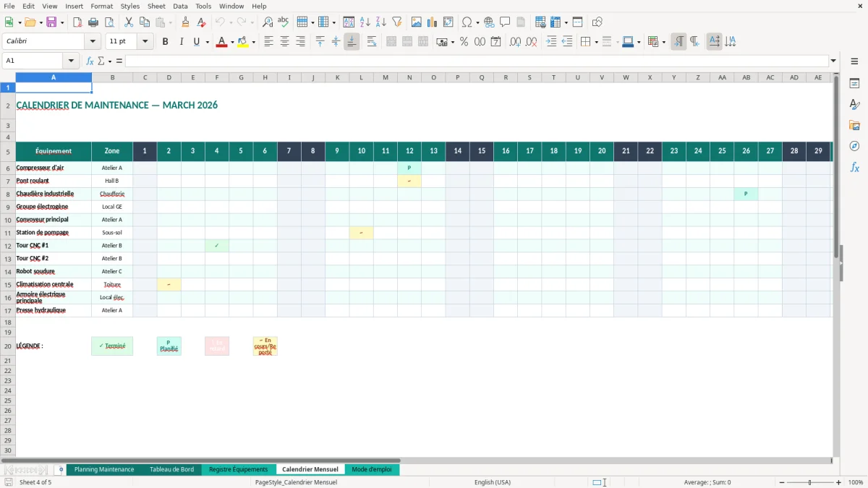Click the Sort Descending icon
Screen dimensions: 868x488
pyautogui.click(x=381, y=22)
